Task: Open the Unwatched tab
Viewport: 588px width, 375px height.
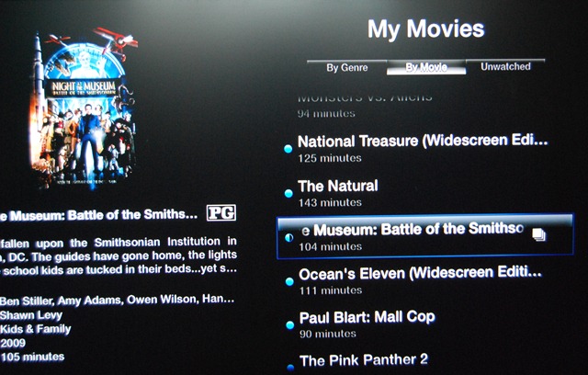Action: [x=505, y=66]
